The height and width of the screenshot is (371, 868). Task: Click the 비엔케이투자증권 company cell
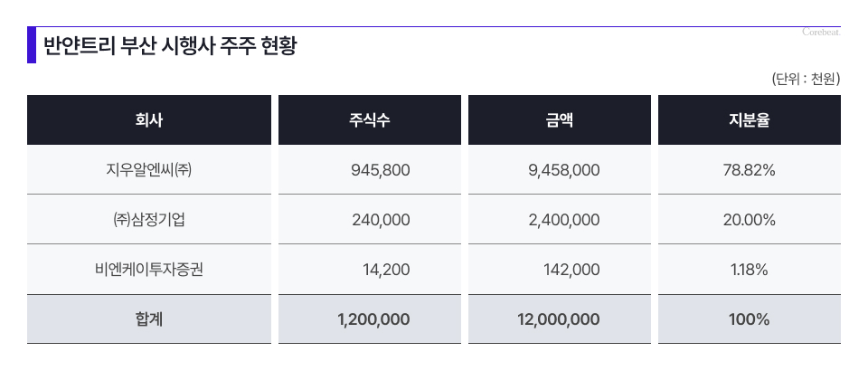149,270
